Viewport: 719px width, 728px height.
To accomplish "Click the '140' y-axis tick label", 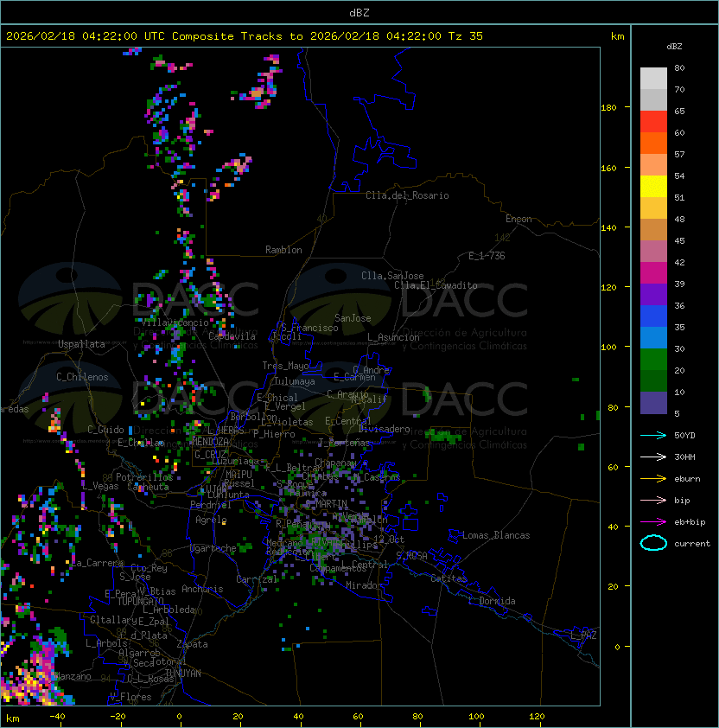I will point(608,228).
